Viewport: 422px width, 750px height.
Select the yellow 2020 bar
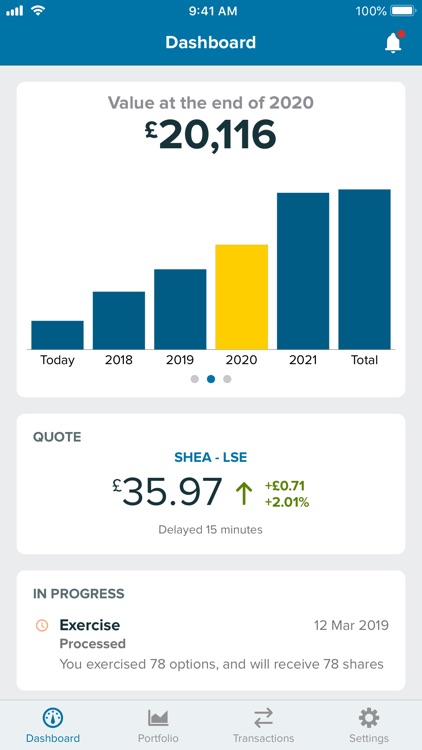pos(242,297)
